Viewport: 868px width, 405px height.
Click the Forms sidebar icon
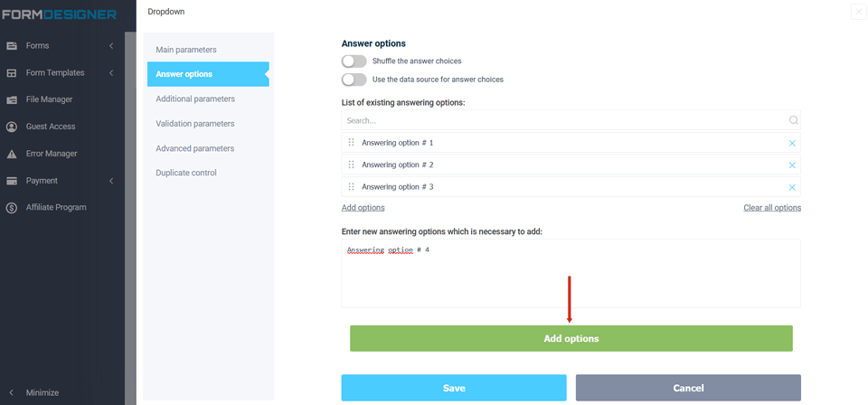point(12,45)
